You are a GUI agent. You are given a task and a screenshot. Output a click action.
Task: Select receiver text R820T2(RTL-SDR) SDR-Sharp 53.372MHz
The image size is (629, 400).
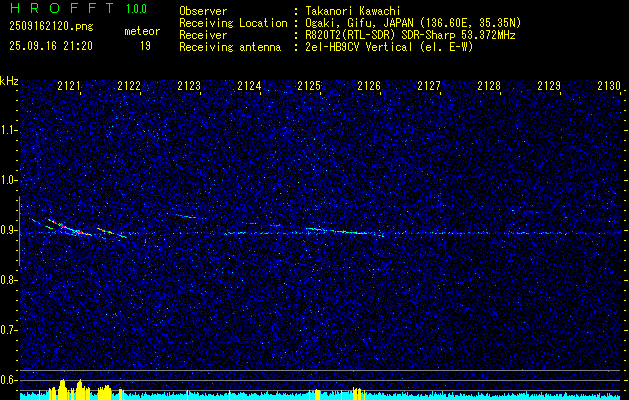(410, 35)
